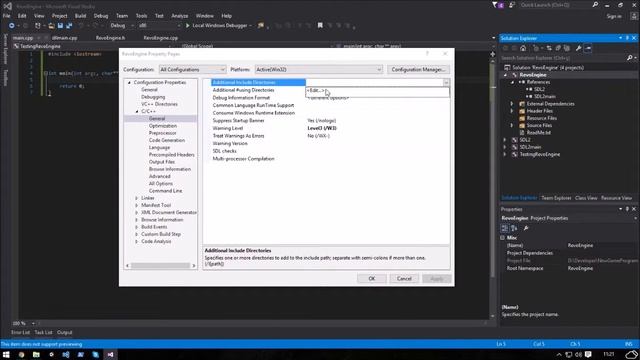This screenshot has height=360, width=640.
Task: Expand the Build Events node
Action: 136,227
